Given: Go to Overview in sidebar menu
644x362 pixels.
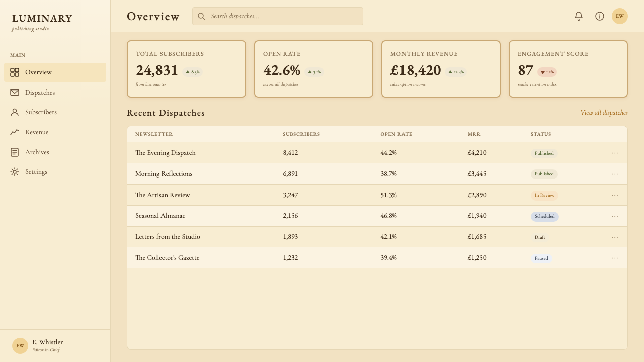Looking at the screenshot, I should [55, 72].
